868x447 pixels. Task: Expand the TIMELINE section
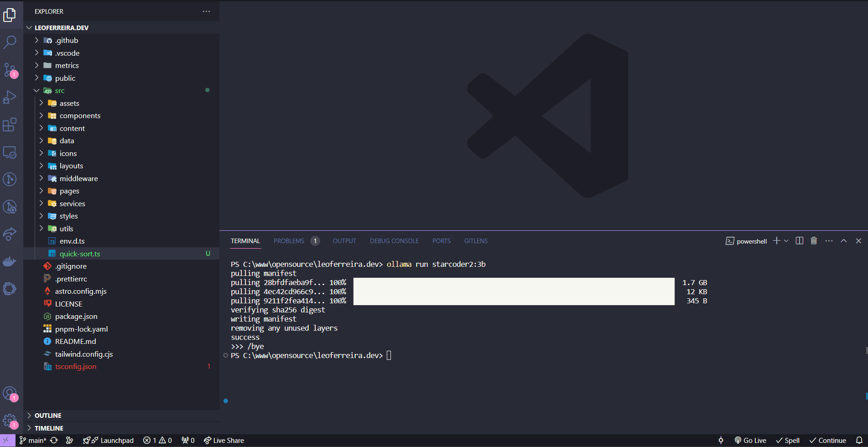[121, 428]
